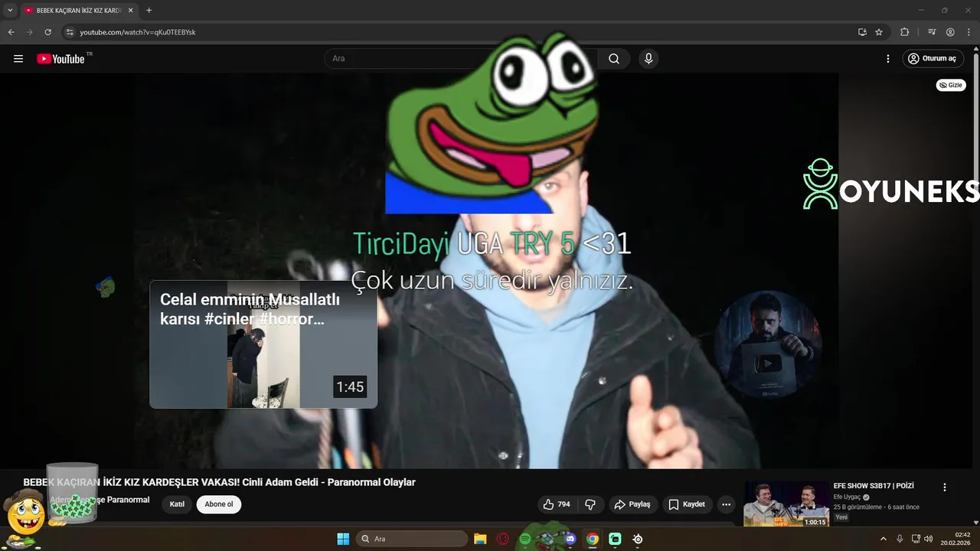Dislike the video with thumbs-down
The width and height of the screenshot is (980, 551).
click(x=590, y=504)
